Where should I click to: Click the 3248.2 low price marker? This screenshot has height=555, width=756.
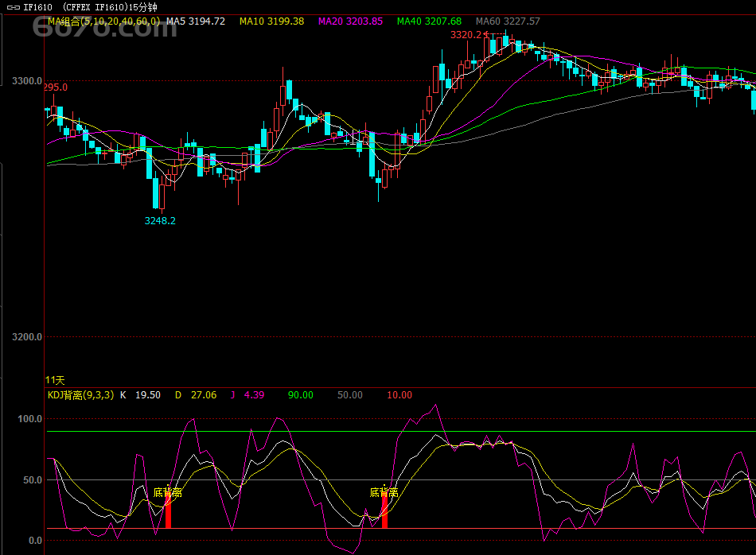point(160,220)
